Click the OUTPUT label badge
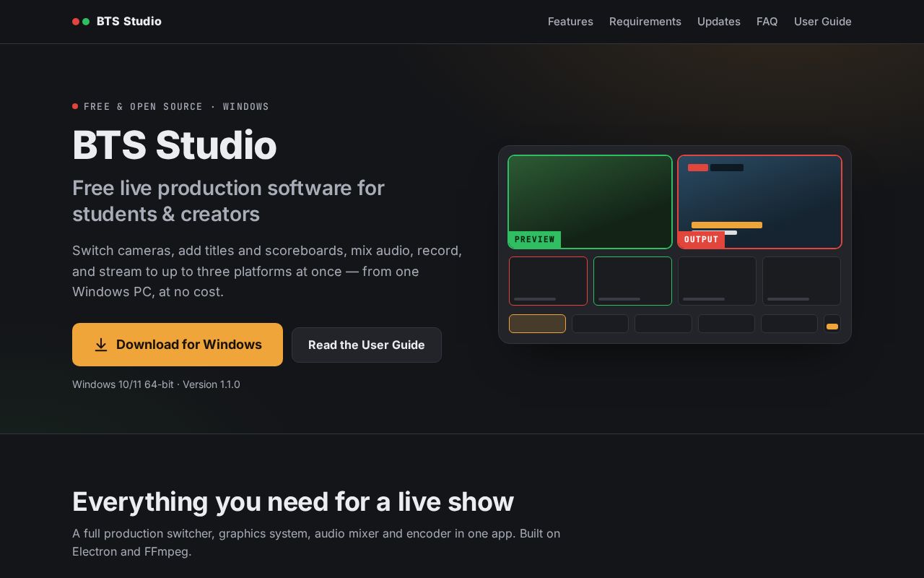 702,239
